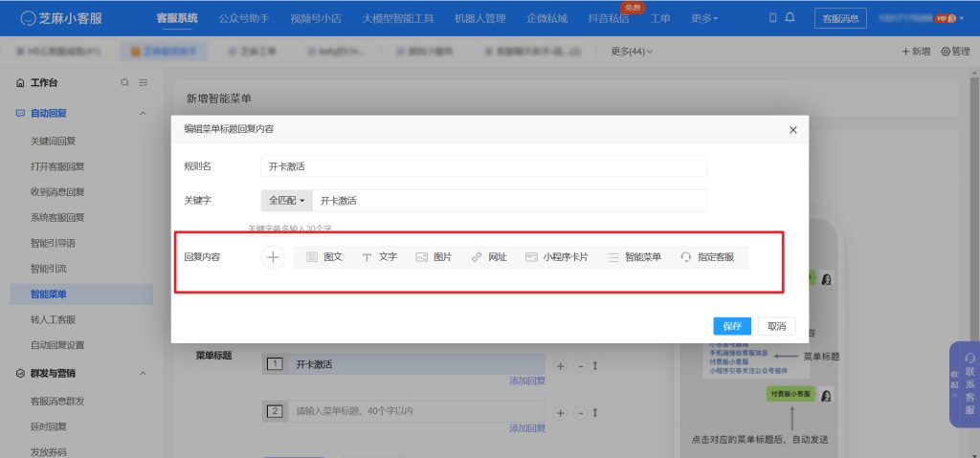The width and height of the screenshot is (980, 458).
Task: Toggle sidebar list view icon next to search
Action: coord(144,82)
